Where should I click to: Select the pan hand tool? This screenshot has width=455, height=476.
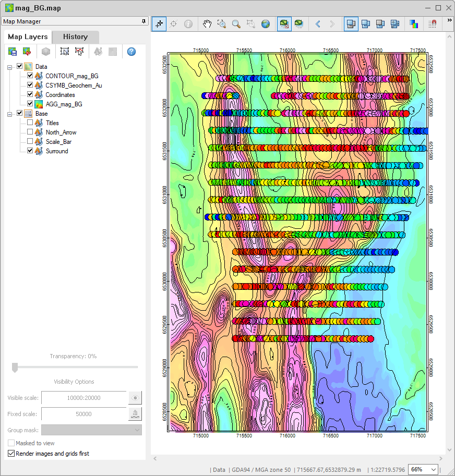[207, 24]
